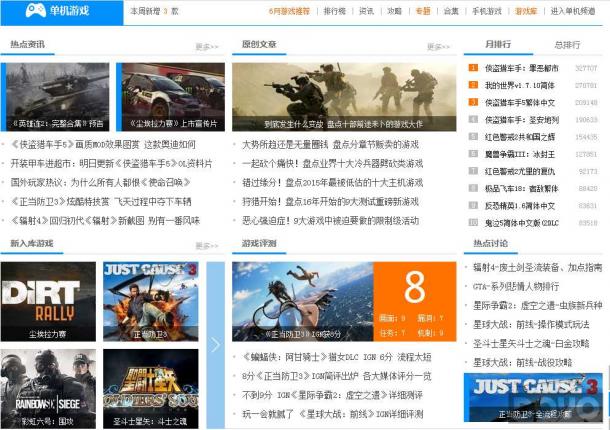Open article 《侠盗猎车手5》画质MOD效果图赏
Image resolution: width=610 pixels, height=430 pixels.
point(103,145)
